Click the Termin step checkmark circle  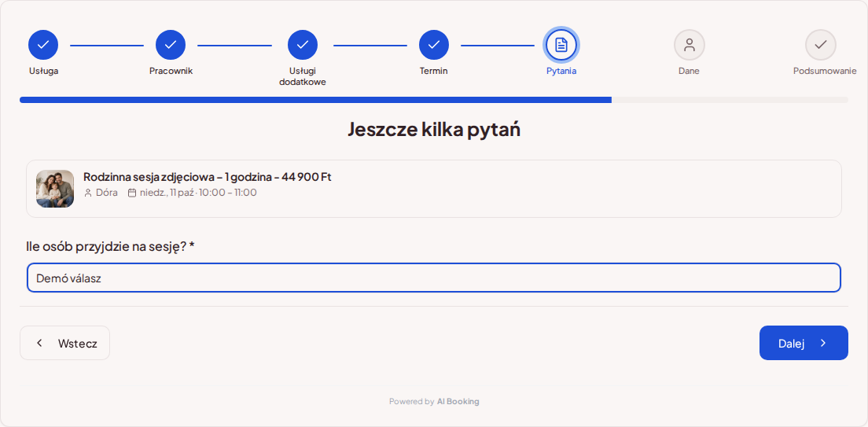pos(434,45)
